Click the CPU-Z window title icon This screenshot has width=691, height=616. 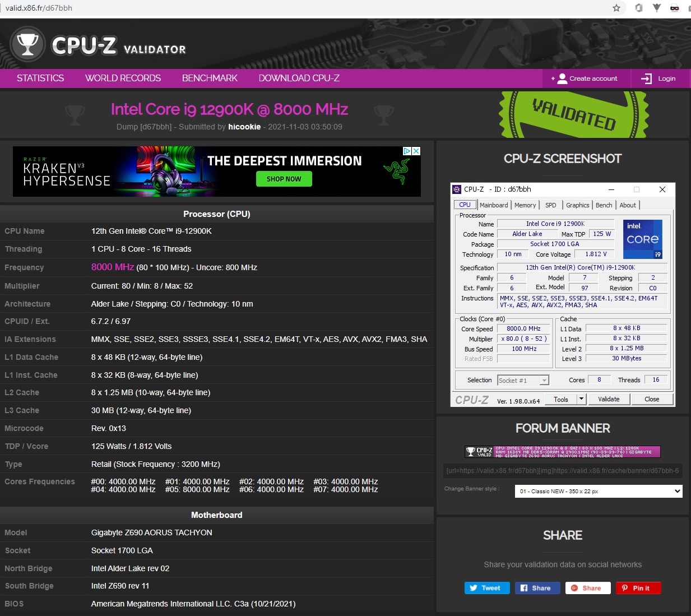coord(457,189)
